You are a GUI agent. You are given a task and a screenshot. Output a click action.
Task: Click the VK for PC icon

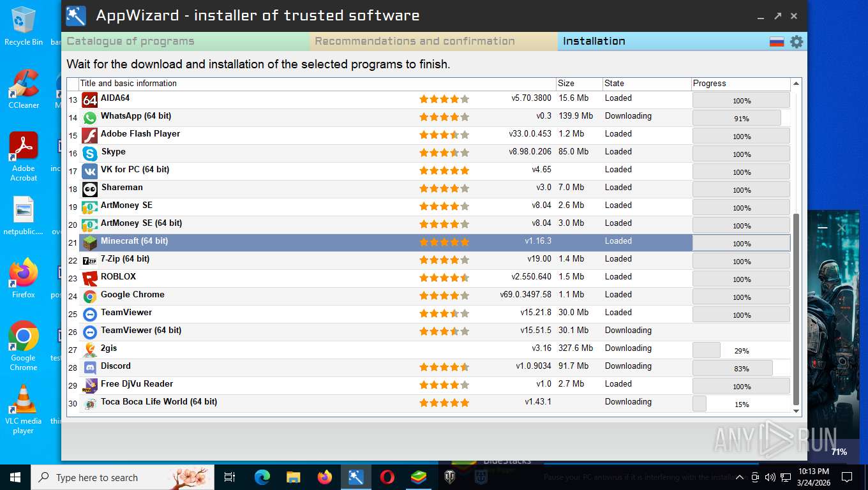[x=90, y=171]
